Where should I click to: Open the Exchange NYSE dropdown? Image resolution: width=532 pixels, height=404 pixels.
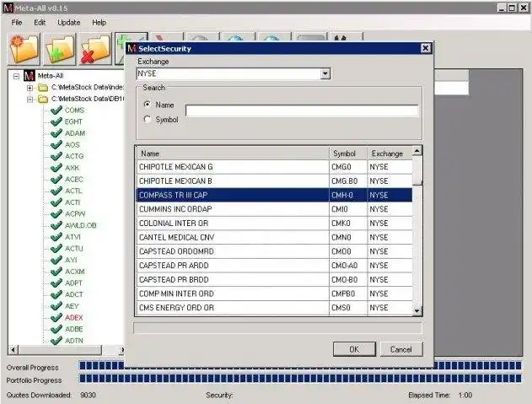[x=325, y=73]
